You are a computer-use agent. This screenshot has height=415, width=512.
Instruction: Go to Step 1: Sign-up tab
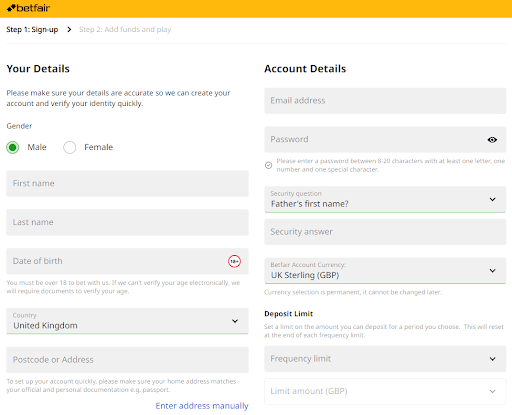click(x=32, y=30)
